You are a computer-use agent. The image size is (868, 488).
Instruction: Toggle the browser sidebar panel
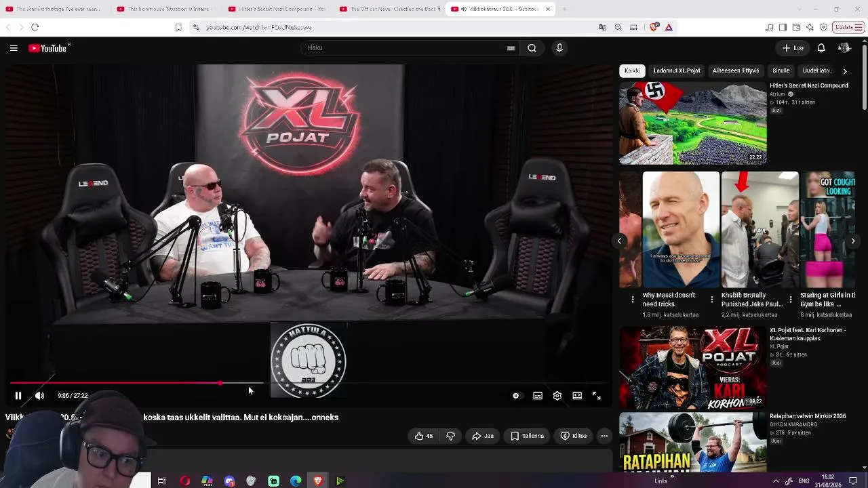pos(783,27)
